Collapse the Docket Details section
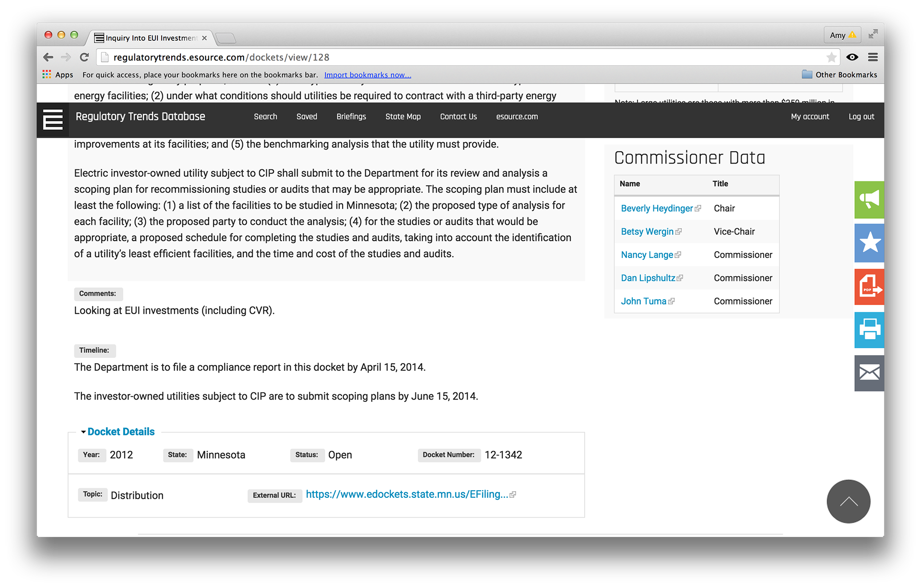The width and height of the screenshot is (921, 588). (120, 432)
